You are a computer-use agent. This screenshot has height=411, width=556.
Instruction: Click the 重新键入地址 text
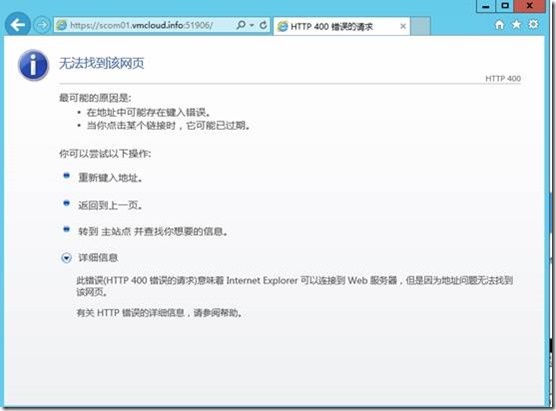click(x=110, y=178)
